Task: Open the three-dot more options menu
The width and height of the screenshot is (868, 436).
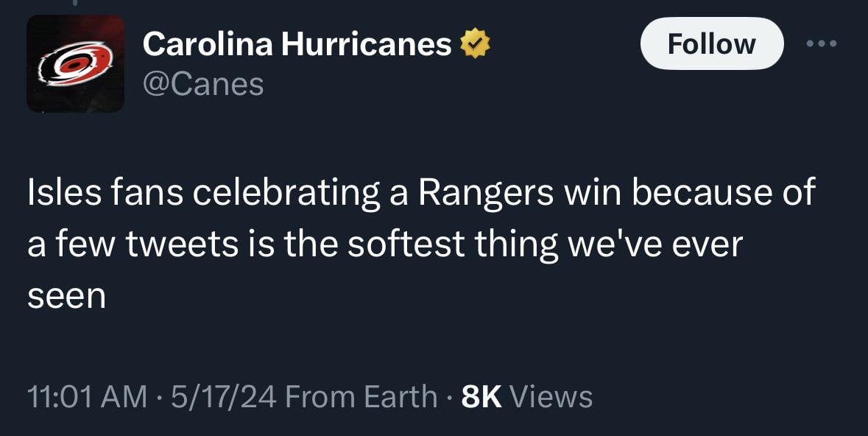Action: tap(822, 44)
